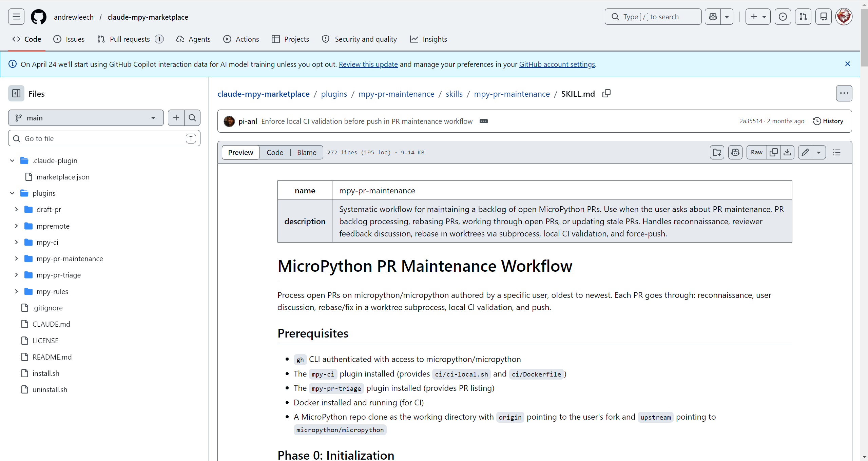Open the Pull requests tab
Screen dimensions: 868x461
(x=131, y=39)
